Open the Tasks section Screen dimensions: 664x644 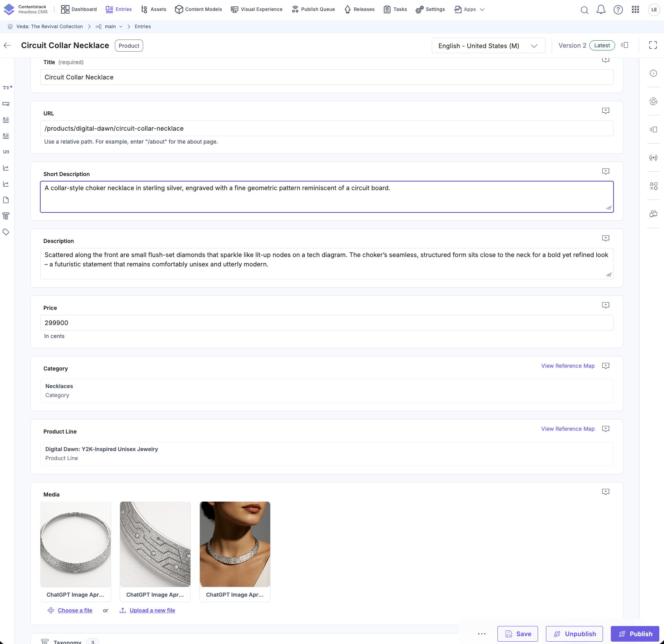pyautogui.click(x=395, y=9)
